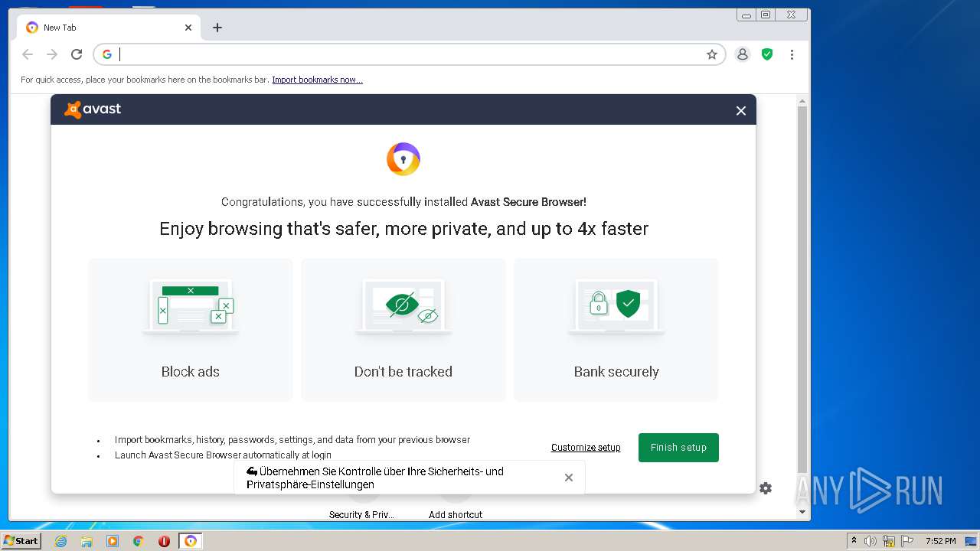Click the Congratulations installed message text
This screenshot has height=551, width=980.
point(403,202)
